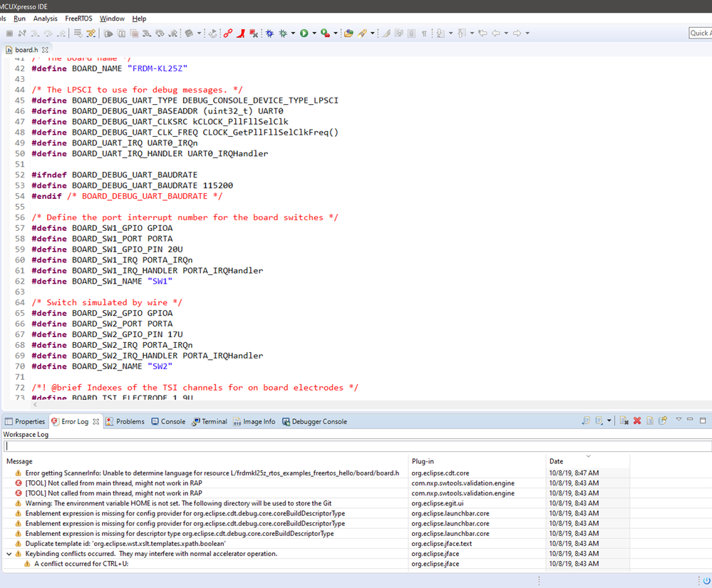Open the Next Annotation dropdown arrow
Screen dimensions: 712x588
click(x=451, y=33)
